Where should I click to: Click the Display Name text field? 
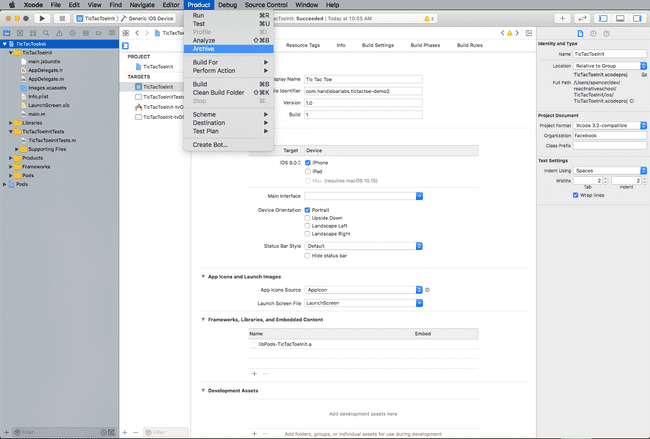[x=363, y=79]
